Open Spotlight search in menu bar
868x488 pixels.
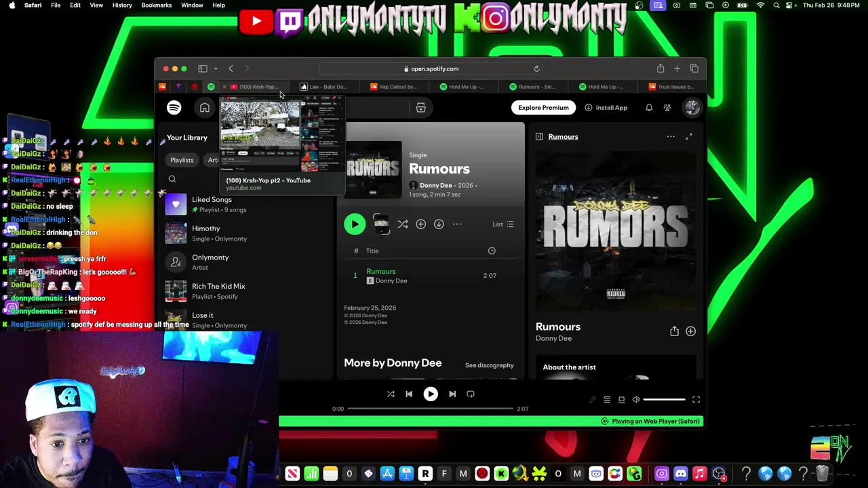pyautogui.click(x=776, y=5)
